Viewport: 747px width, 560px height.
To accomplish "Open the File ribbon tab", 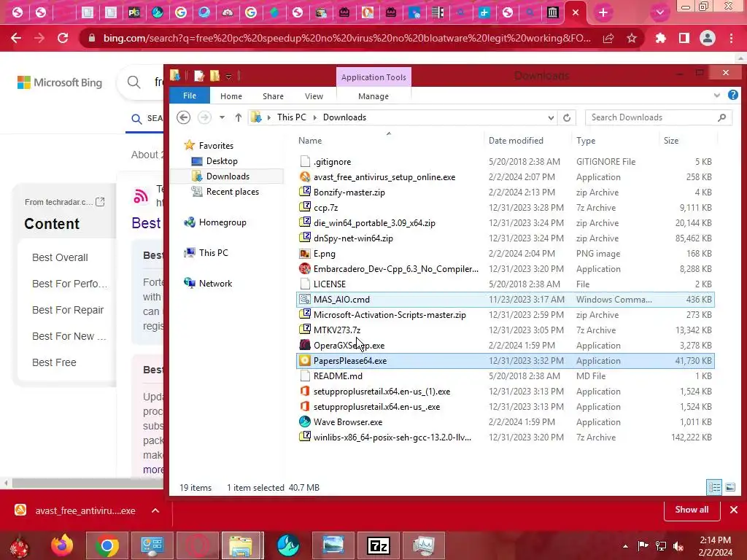I will click(190, 96).
